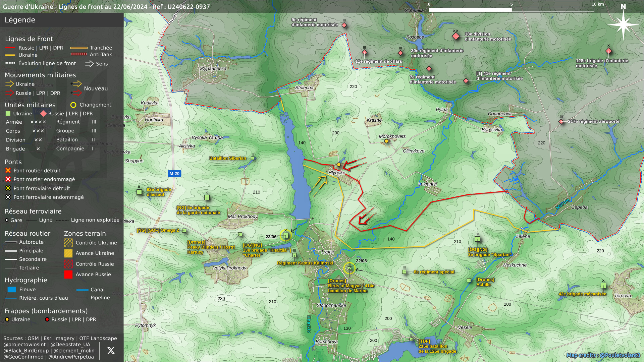Image resolution: width=644 pixels, height=362 pixels.
Task: Click the Hlyboke village label
Action: (x=336, y=173)
